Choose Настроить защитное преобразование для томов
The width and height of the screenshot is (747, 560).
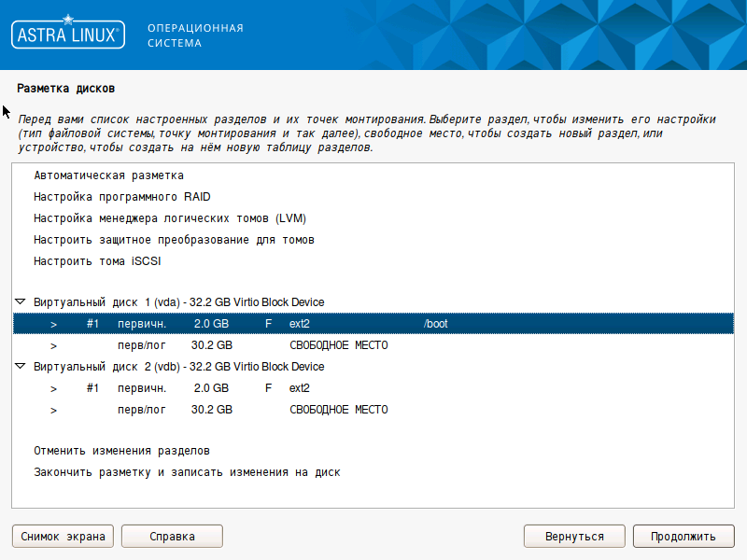click(174, 240)
